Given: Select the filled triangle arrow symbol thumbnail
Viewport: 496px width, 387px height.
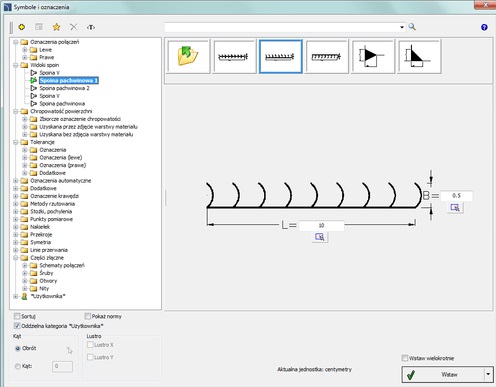Looking at the screenshot, I should pos(373,56).
